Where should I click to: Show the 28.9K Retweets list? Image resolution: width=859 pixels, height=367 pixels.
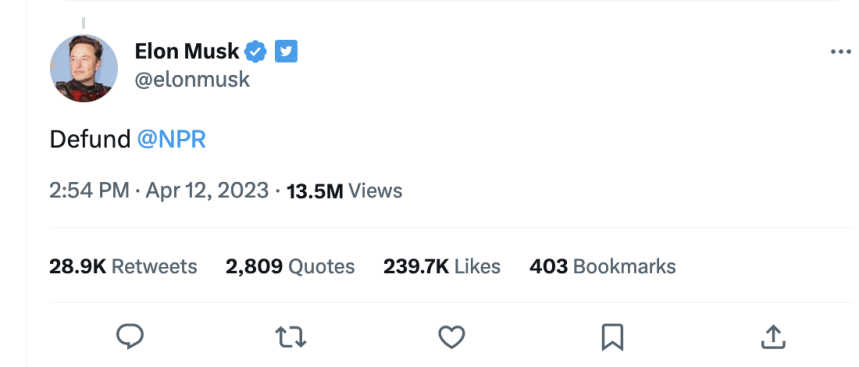click(123, 266)
